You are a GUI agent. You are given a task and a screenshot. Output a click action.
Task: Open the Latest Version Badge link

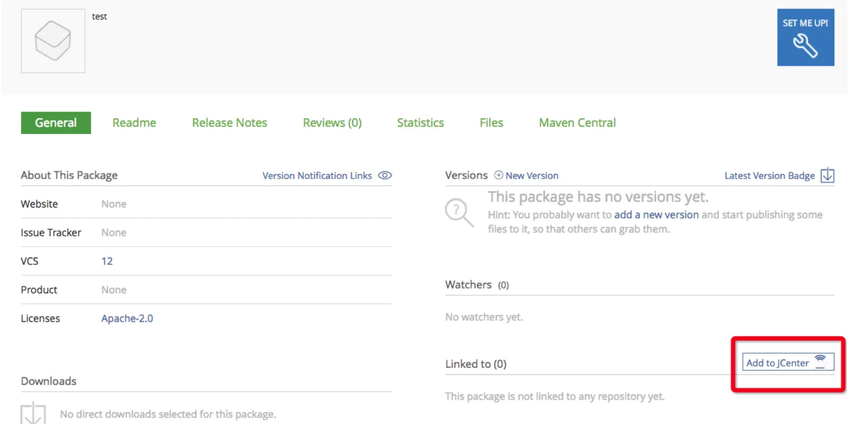coord(770,176)
